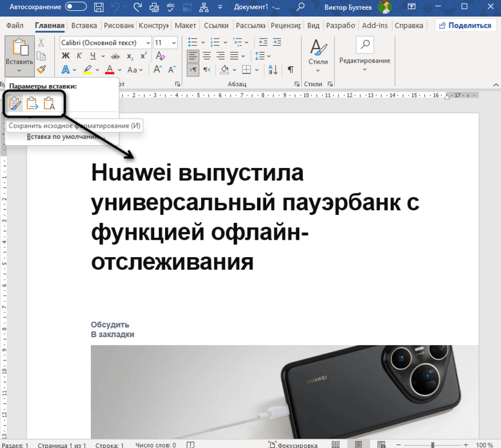Screen dimensions: 501x448
Task: Increase paragraph indent
Action: point(277,42)
